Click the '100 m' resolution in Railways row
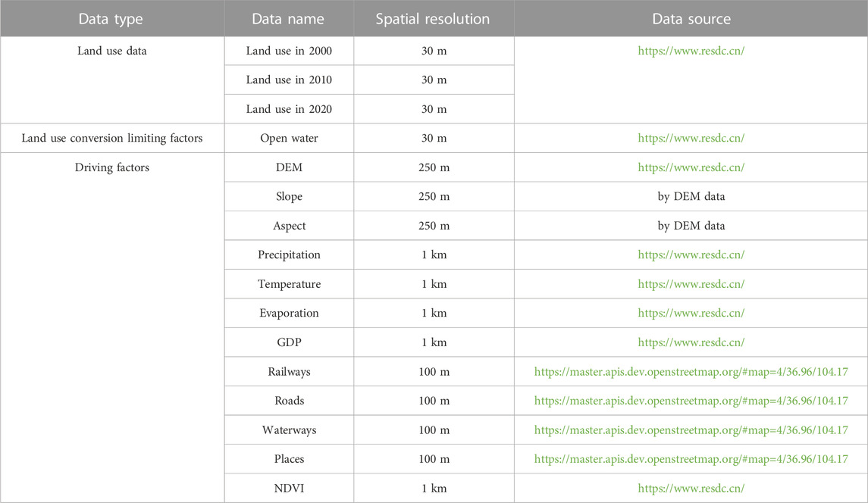The image size is (868, 503). 434,372
